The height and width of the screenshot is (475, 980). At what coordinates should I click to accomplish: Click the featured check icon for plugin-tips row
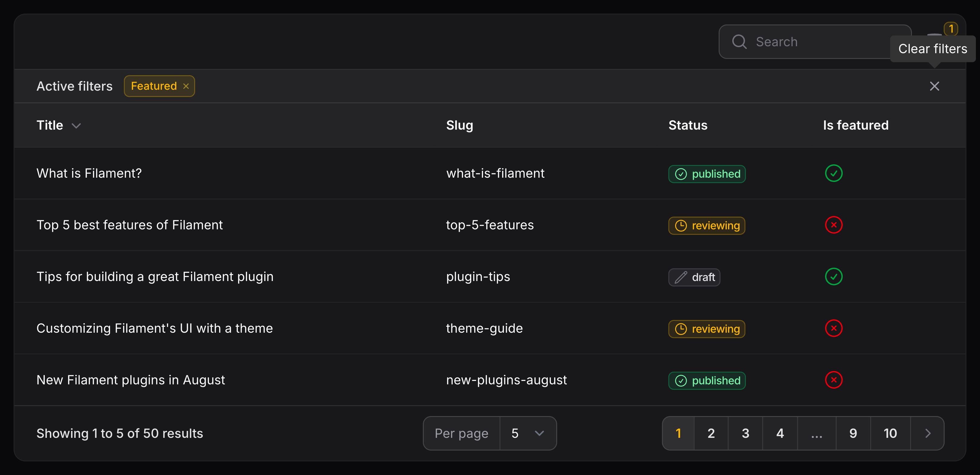[x=834, y=277]
